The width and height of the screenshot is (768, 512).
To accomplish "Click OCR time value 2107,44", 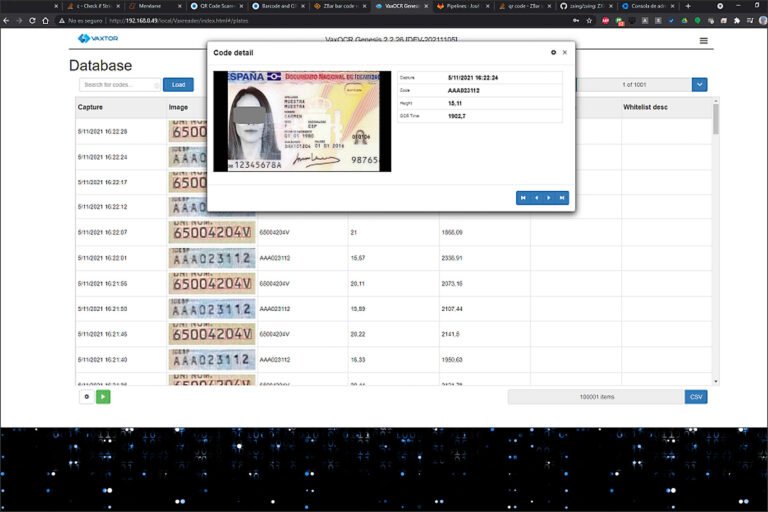I will coord(452,309).
